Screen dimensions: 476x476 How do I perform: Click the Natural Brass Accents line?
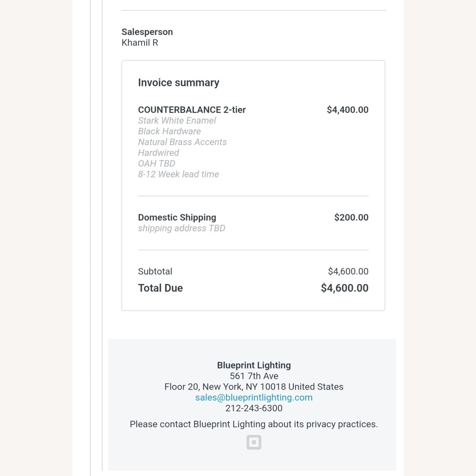point(182,142)
